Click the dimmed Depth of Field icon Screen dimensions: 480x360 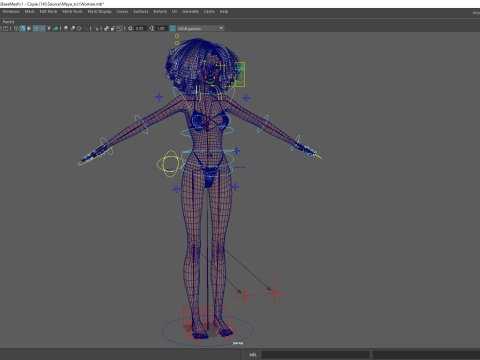86,28
